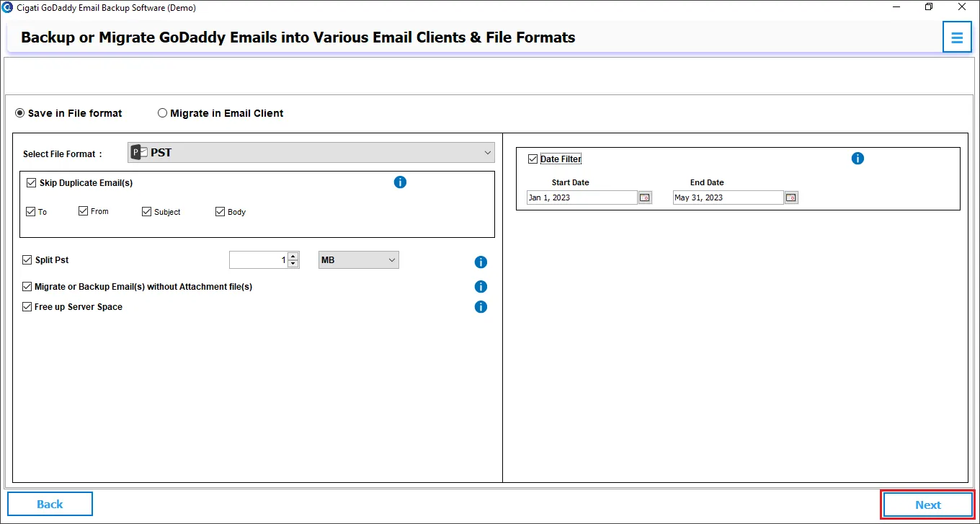View info for Migrate without Attachment option
This screenshot has width=980, height=524.
(x=481, y=287)
